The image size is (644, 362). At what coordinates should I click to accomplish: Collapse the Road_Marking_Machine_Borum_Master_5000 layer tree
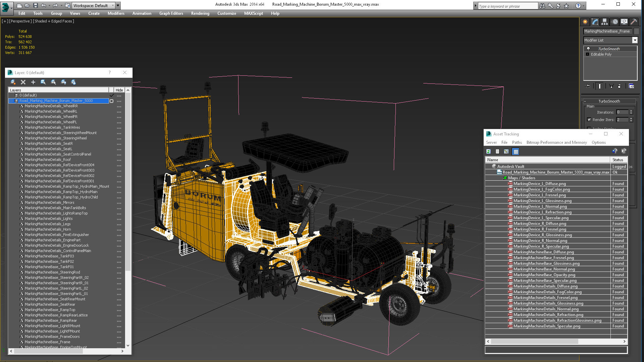pos(11,101)
